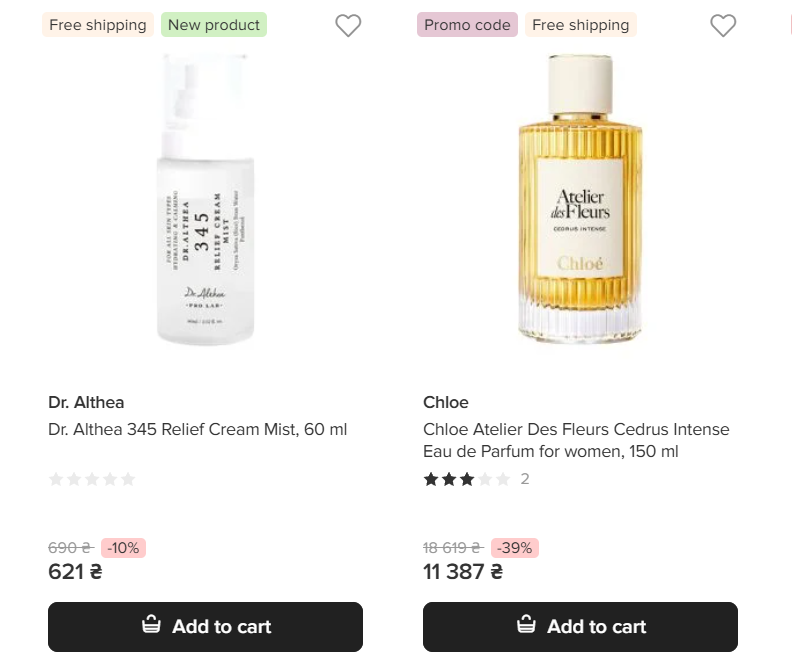The image size is (792, 655).
Task: Click the 11 387 ₴ price
Action: [462, 572]
